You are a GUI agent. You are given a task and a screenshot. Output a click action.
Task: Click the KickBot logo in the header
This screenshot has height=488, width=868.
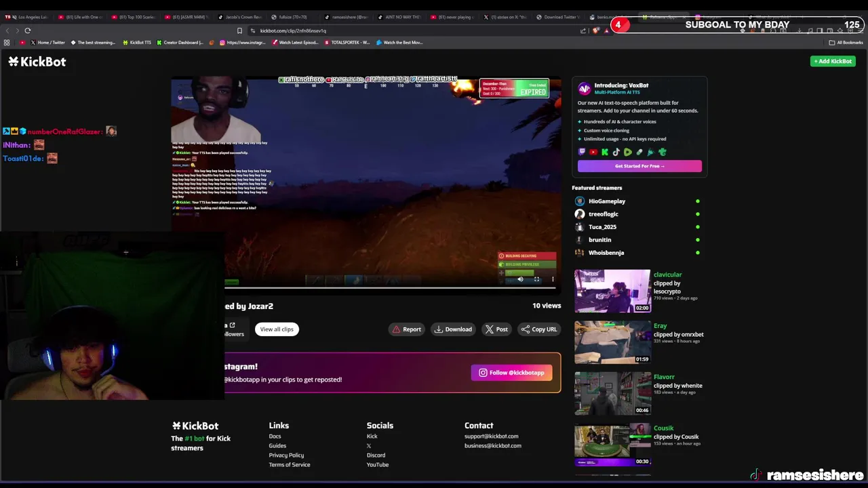[x=37, y=62]
